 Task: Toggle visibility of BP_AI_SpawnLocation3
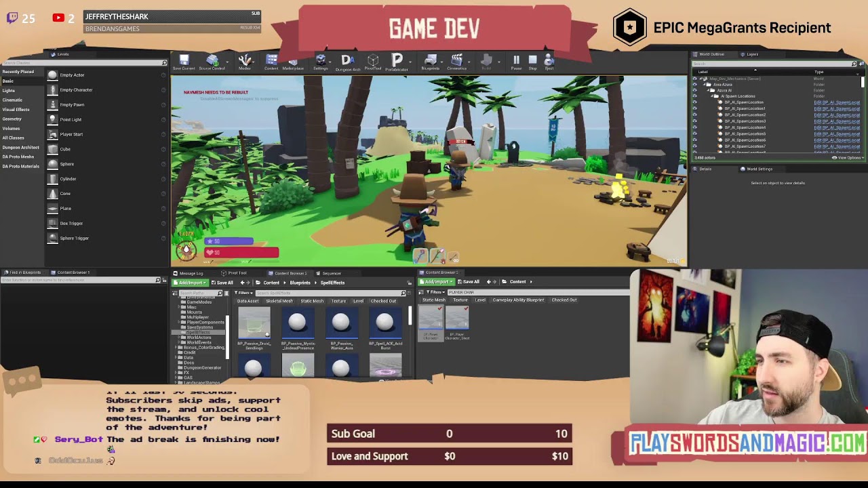point(694,121)
